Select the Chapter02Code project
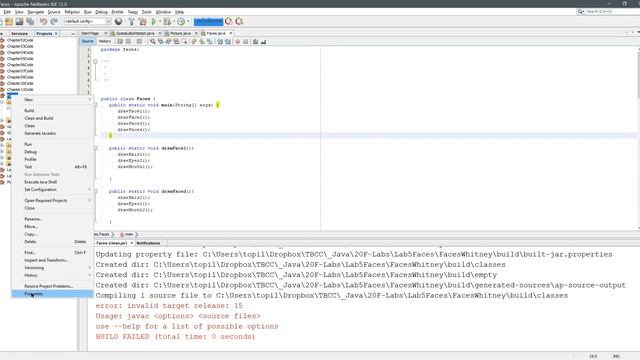 20,40
